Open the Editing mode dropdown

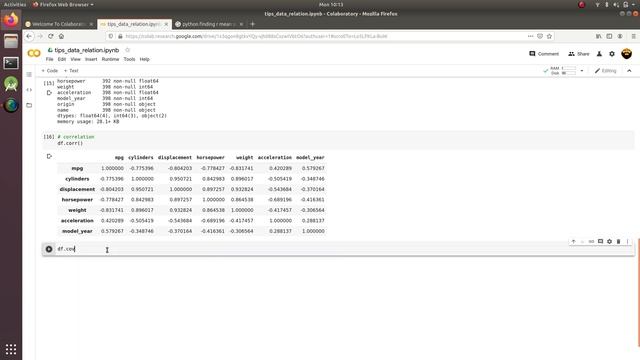(x=605, y=71)
